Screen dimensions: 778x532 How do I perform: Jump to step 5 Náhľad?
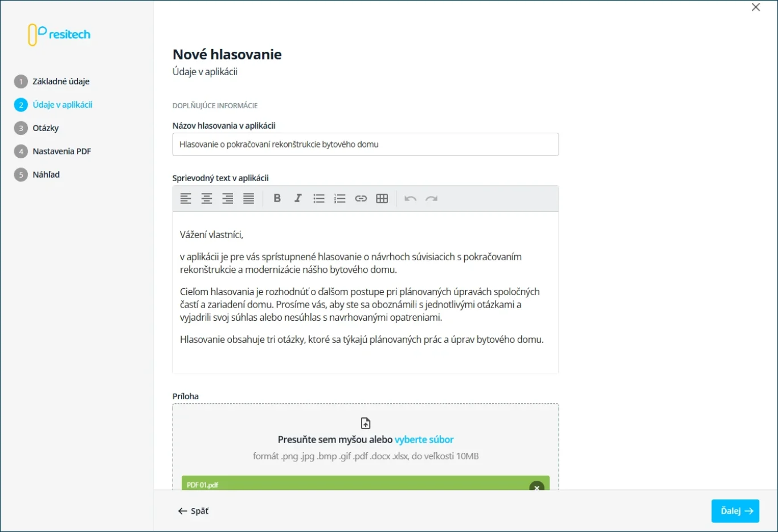pos(37,175)
